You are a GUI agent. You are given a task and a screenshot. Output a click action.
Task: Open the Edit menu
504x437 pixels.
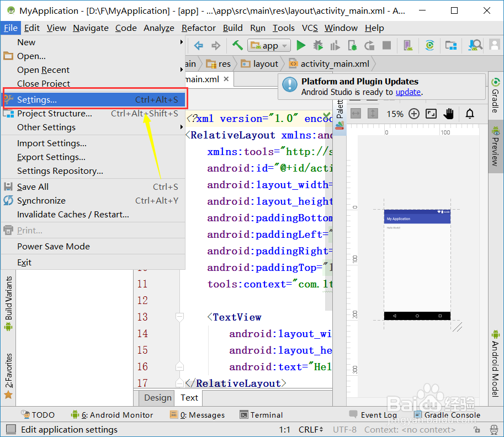point(32,28)
